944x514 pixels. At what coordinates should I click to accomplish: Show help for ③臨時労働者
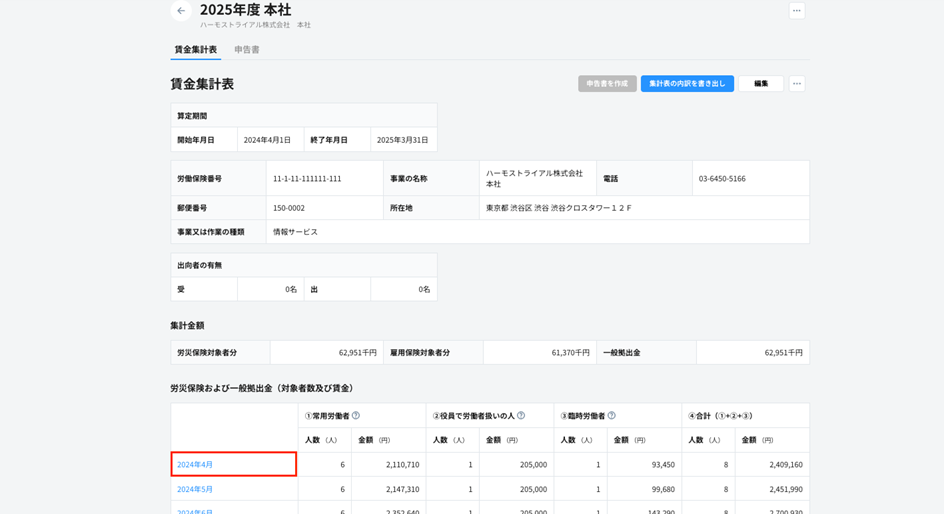pos(612,416)
